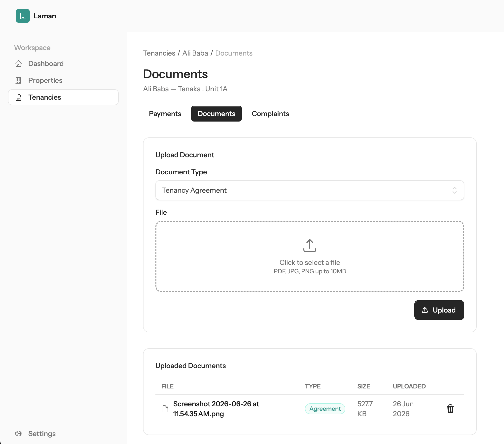Viewport: 504px width, 444px height.
Task: Delete the Screenshot document via trash icon
Action: pos(450,409)
